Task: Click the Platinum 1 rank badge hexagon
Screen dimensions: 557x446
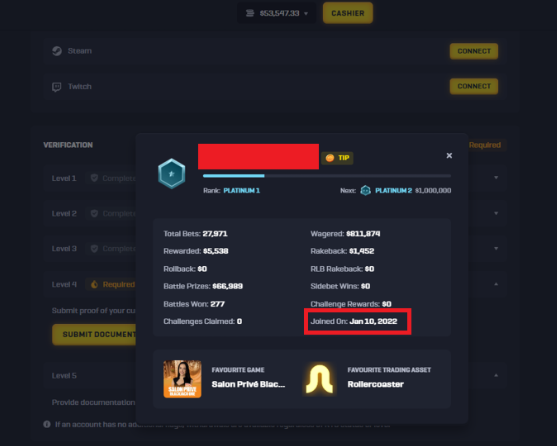Action: click(x=172, y=174)
